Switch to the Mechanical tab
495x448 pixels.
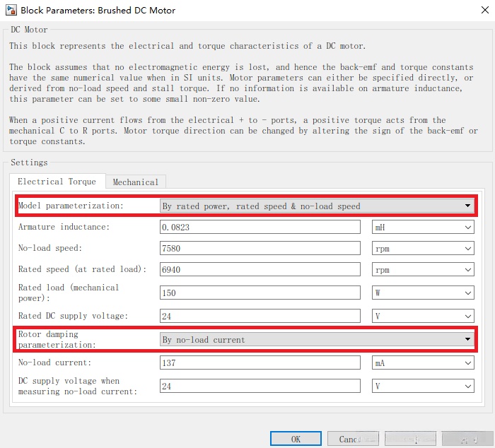tap(136, 182)
